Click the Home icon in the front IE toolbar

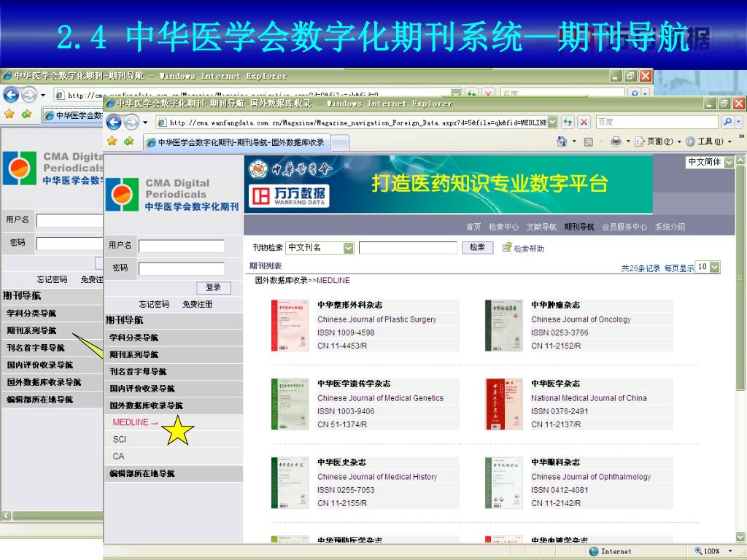[562, 141]
